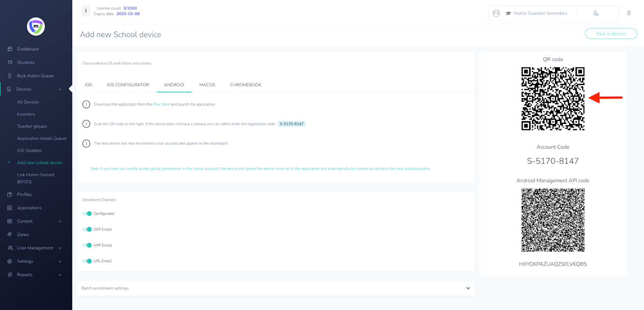
Task: Expand the Content menu chevron
Action: [60, 221]
